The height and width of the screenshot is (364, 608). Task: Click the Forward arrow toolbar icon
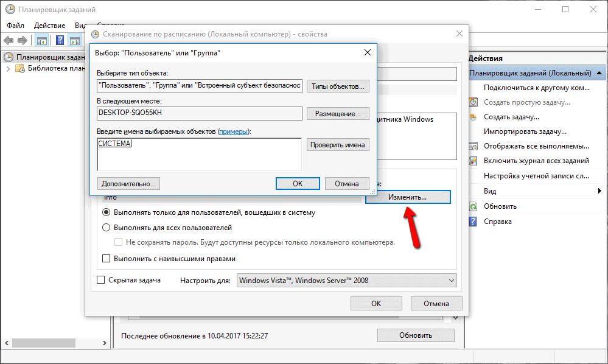tap(23, 40)
